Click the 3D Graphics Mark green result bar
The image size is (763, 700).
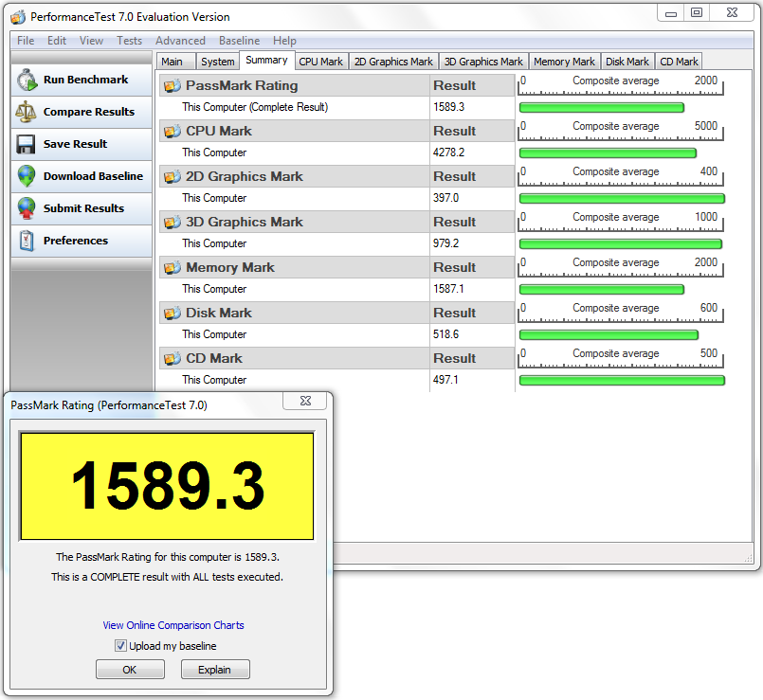(x=621, y=244)
